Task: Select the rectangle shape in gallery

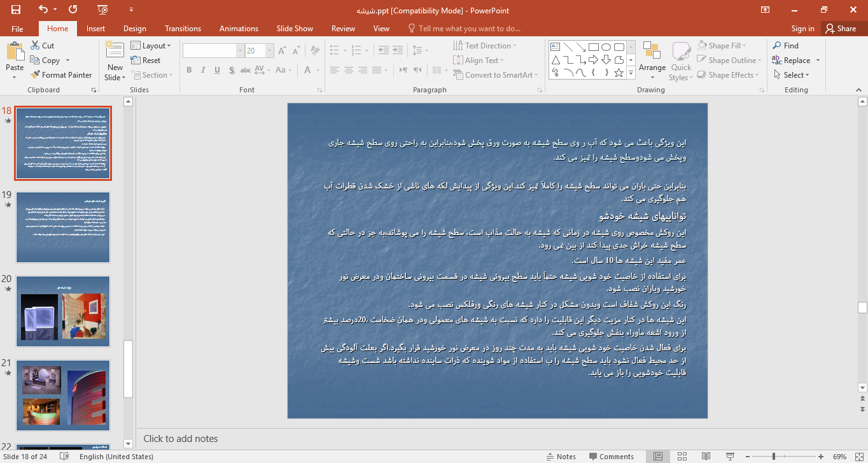Action: click(593, 47)
